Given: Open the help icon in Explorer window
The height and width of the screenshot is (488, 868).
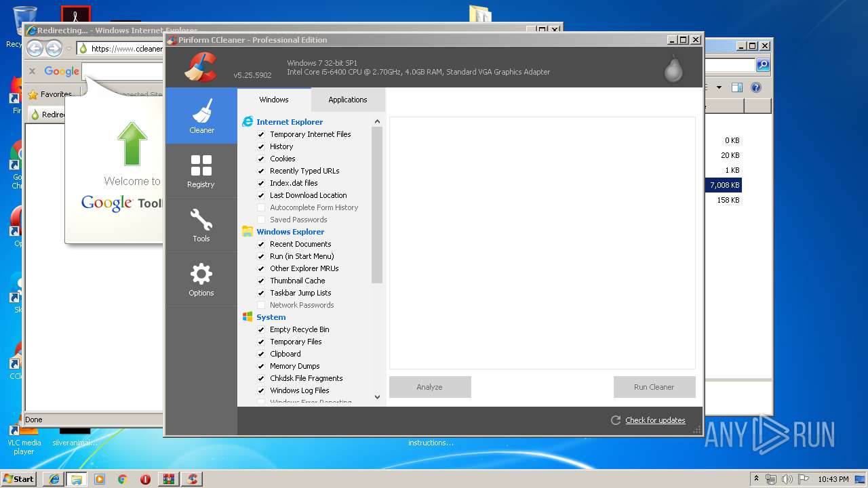Looking at the screenshot, I should coord(756,87).
